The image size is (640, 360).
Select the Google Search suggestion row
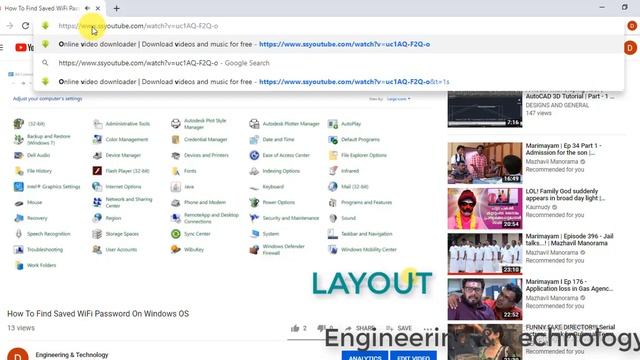(x=329, y=63)
